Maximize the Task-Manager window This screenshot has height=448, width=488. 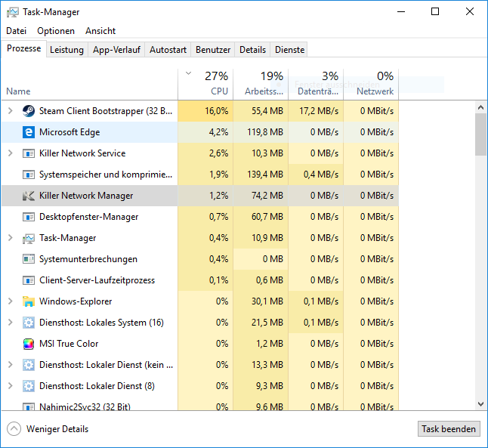coord(435,12)
